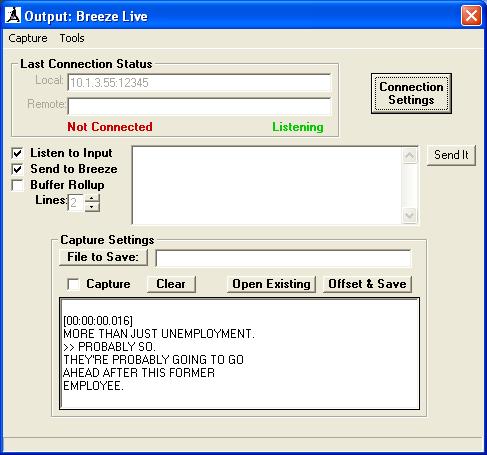Uncheck Send to Breeze
The image size is (487, 455).
pos(17,169)
